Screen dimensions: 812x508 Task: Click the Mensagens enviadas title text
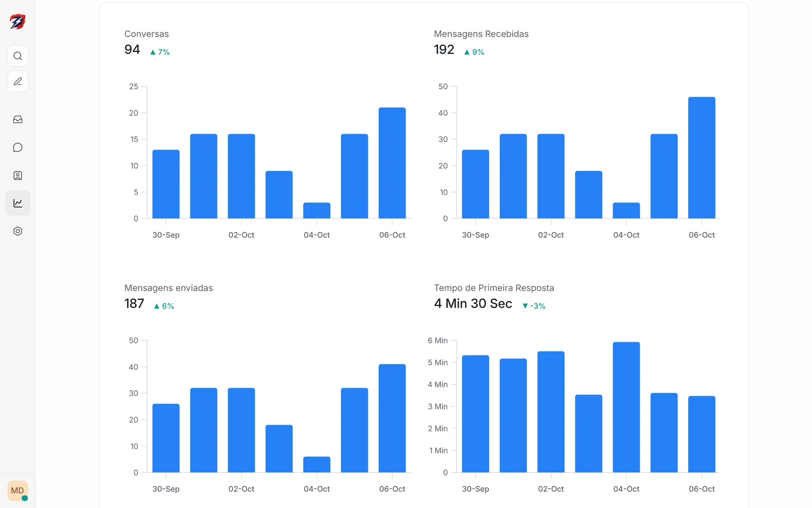click(168, 288)
